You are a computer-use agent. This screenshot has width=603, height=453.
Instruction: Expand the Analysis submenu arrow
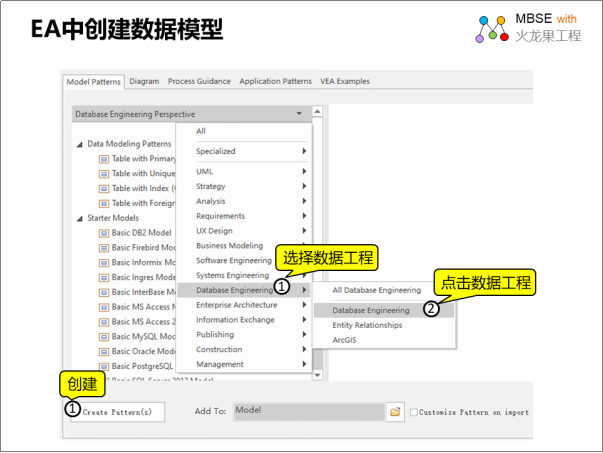(x=304, y=201)
